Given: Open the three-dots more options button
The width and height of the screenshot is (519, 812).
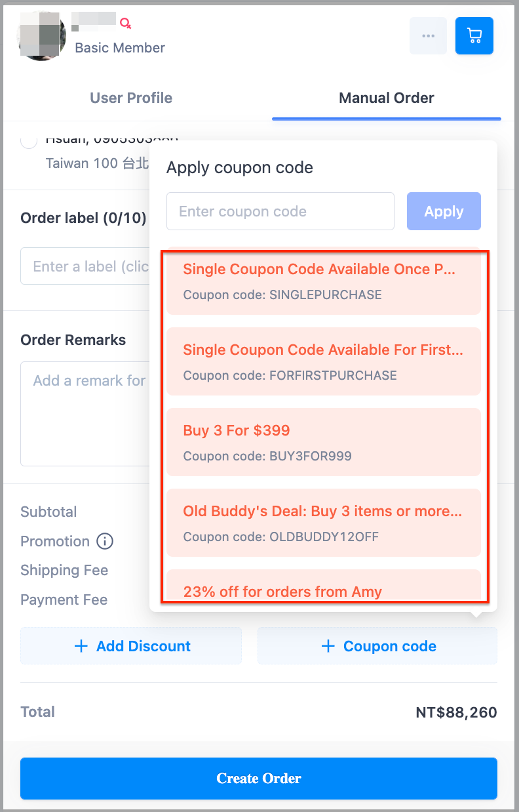Looking at the screenshot, I should (x=428, y=35).
